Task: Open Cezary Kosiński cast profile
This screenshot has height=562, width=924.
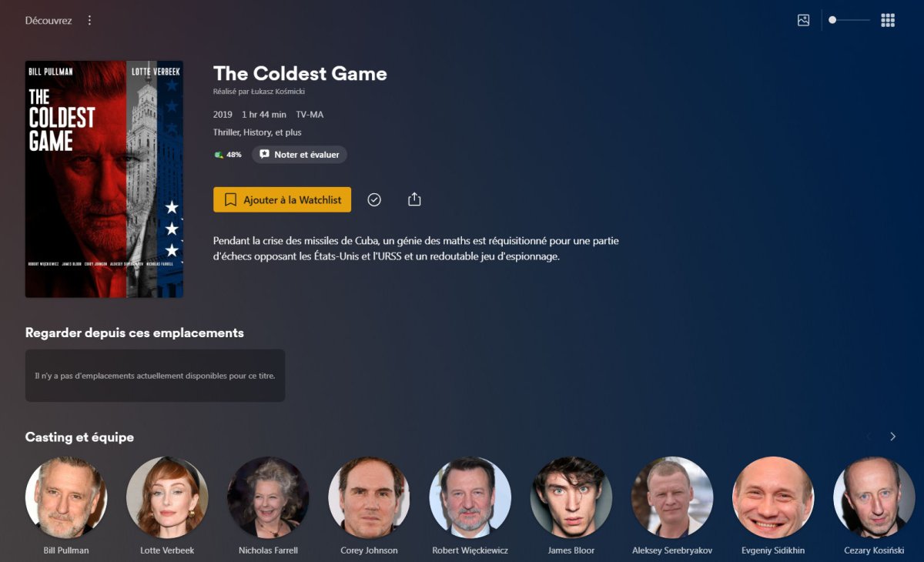Action: point(874,497)
